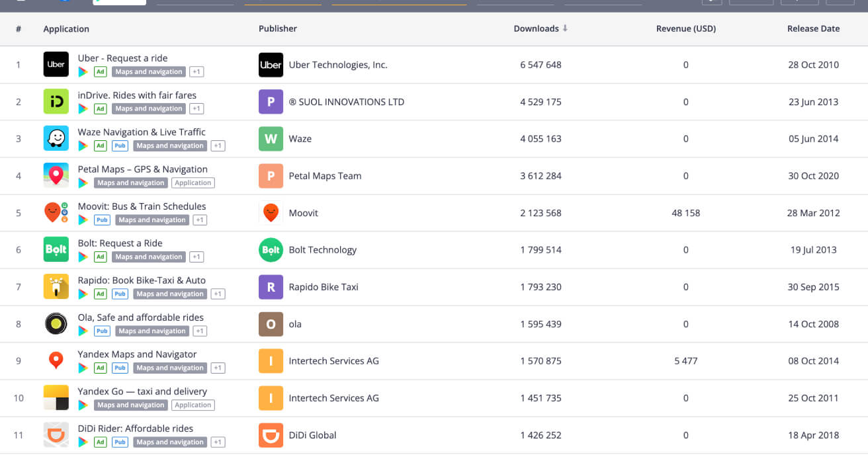The width and height of the screenshot is (868, 455).
Task: Open the inDrive app icon
Action: click(56, 102)
